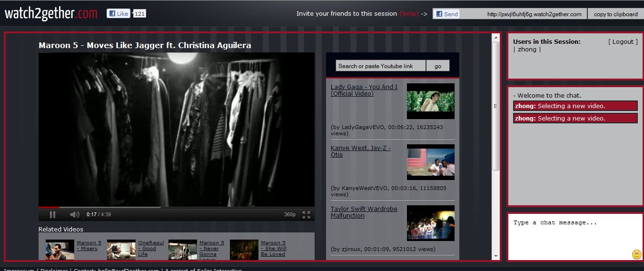Viewport: 644px width, 271px height.
Task: Mute the video via speaker icon
Action: [x=74, y=214]
